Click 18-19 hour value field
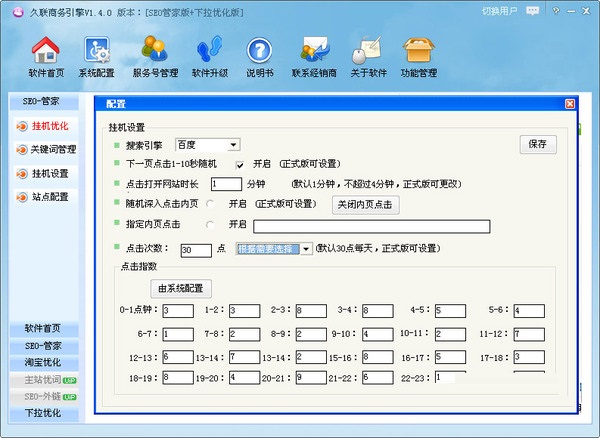 [x=178, y=378]
